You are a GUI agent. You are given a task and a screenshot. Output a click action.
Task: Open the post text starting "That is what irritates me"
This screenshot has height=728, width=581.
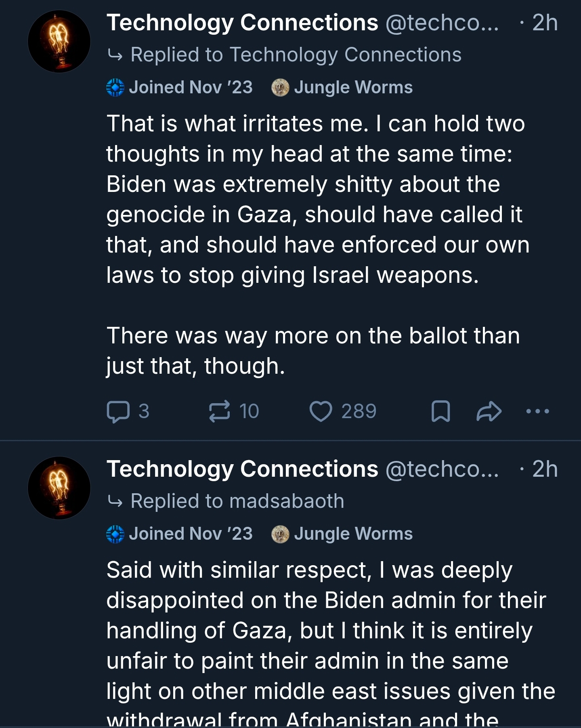pos(315,199)
